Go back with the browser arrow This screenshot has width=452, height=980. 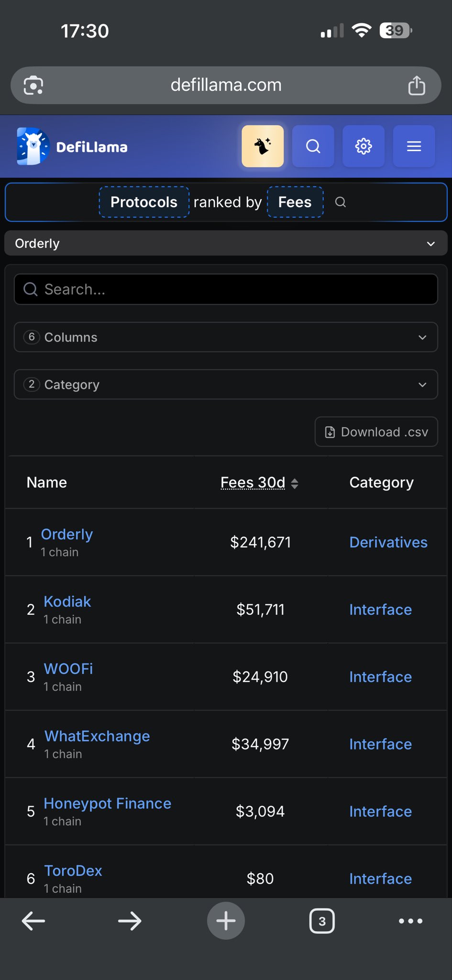[x=33, y=921]
